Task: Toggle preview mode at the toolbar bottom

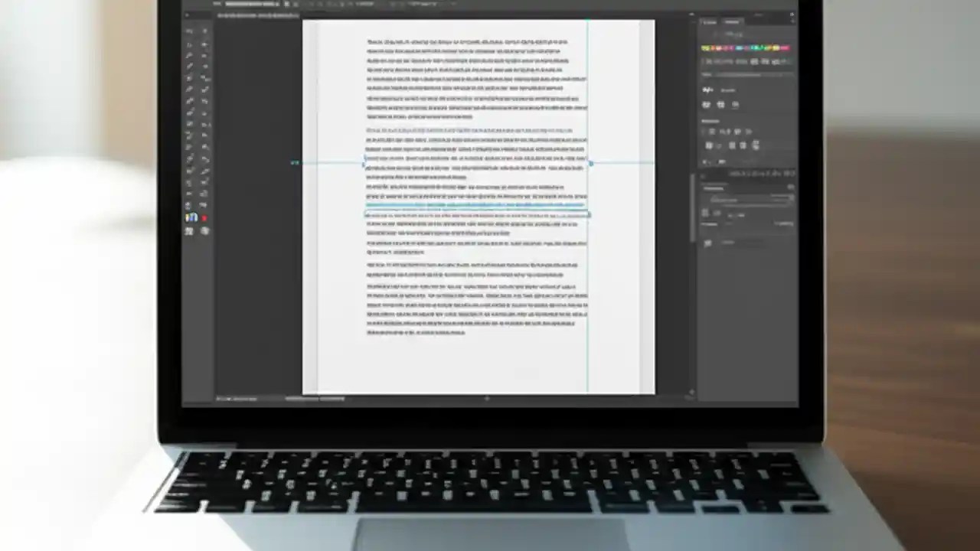Action: tap(191, 231)
